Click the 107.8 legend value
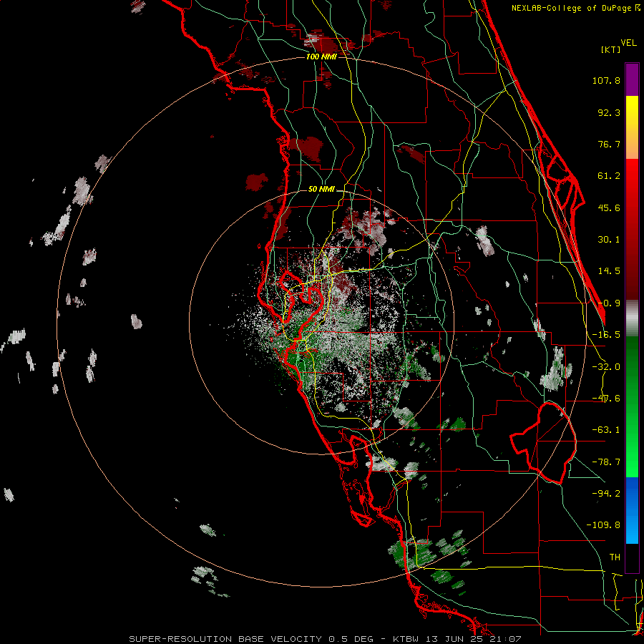This screenshot has height=644, width=644. (606, 80)
